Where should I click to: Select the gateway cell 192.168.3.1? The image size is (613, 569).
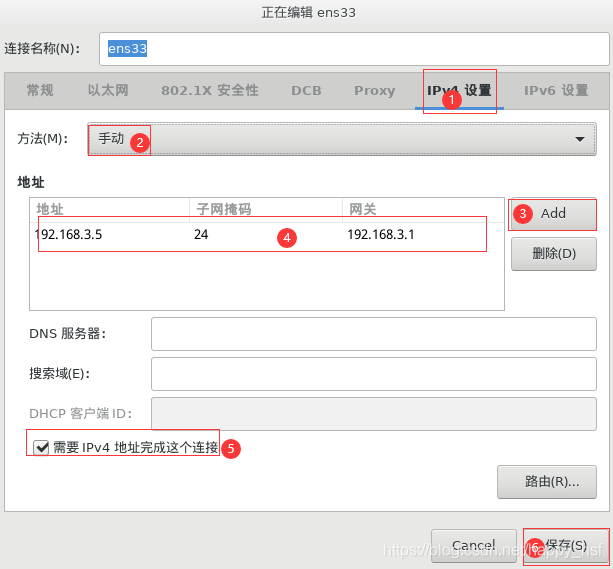[x=381, y=235]
